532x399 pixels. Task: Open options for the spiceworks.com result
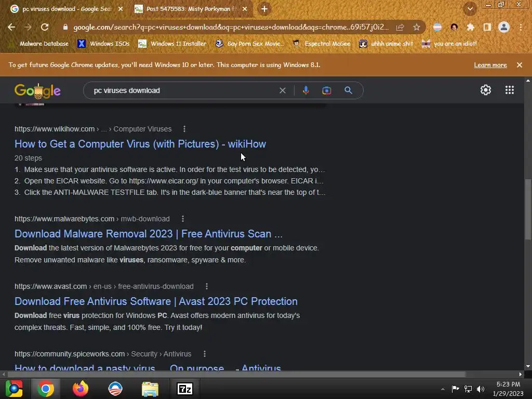(205, 354)
